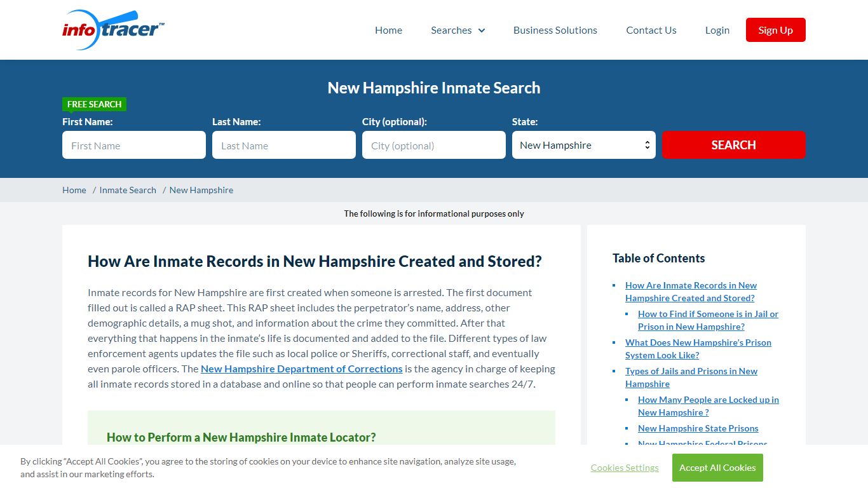Jump to How Many People are Locked up
The width and height of the screenshot is (868, 488).
[708, 406]
